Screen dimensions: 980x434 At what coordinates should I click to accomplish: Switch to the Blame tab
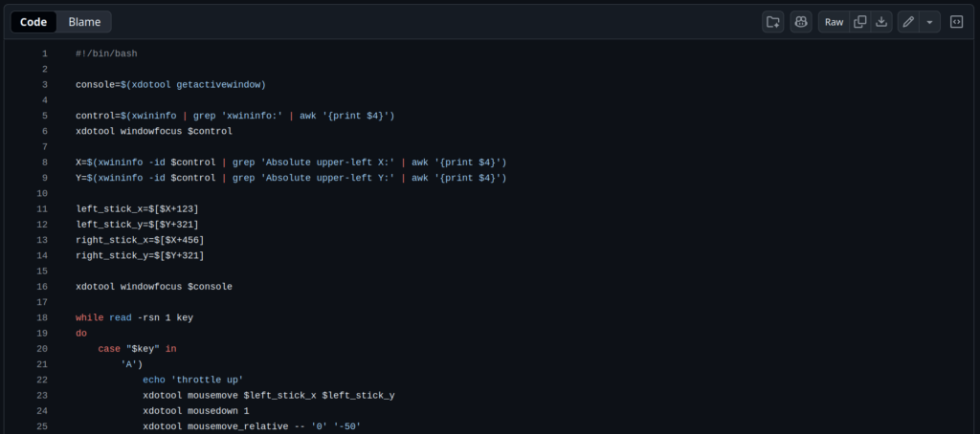[84, 22]
